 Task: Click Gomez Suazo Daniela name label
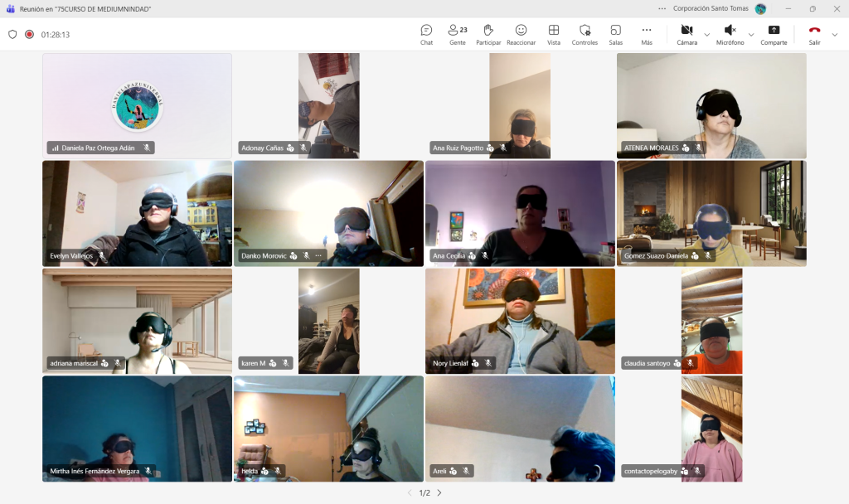[x=656, y=255]
